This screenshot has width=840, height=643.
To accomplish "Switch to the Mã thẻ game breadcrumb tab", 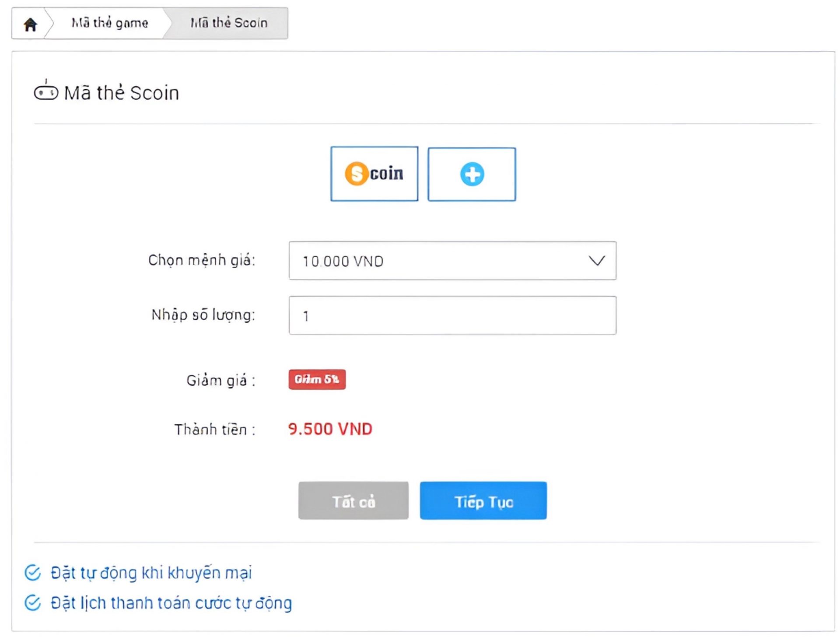I will click(x=109, y=23).
